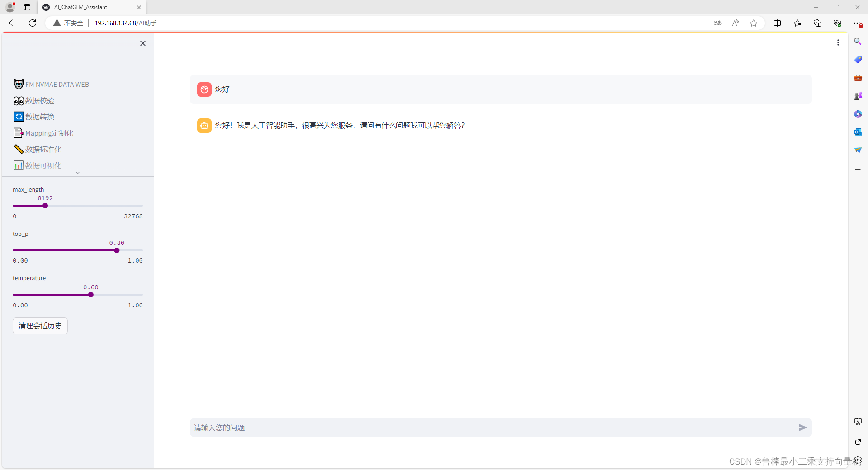Click the ruler icon beside 数据标准化
868x470 pixels.
[19, 149]
